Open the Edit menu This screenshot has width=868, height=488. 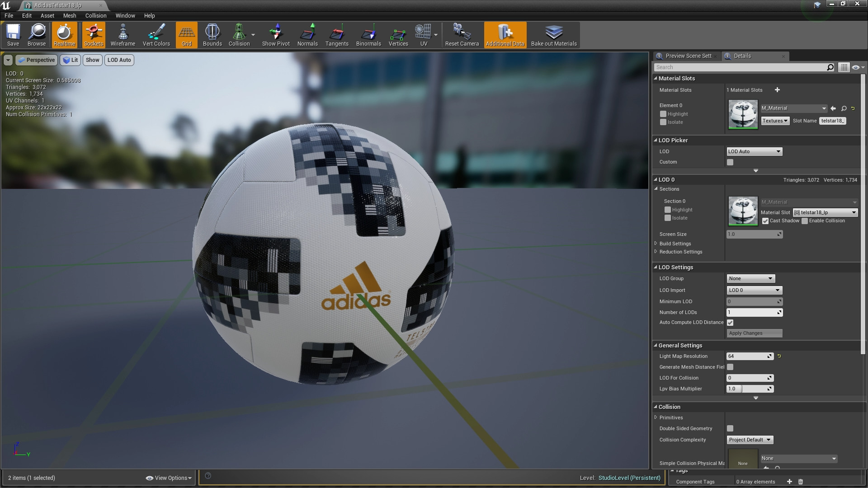coord(27,15)
